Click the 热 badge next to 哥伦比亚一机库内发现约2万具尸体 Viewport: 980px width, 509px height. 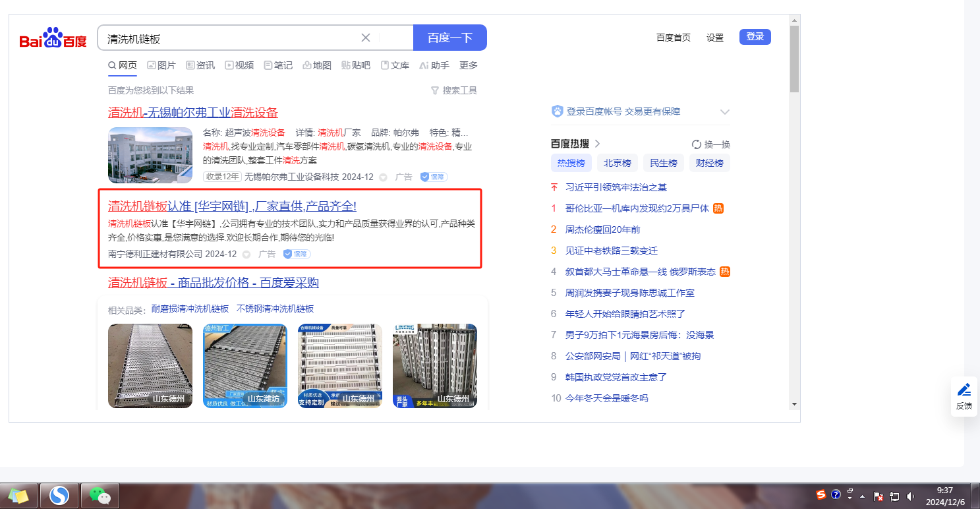click(718, 208)
